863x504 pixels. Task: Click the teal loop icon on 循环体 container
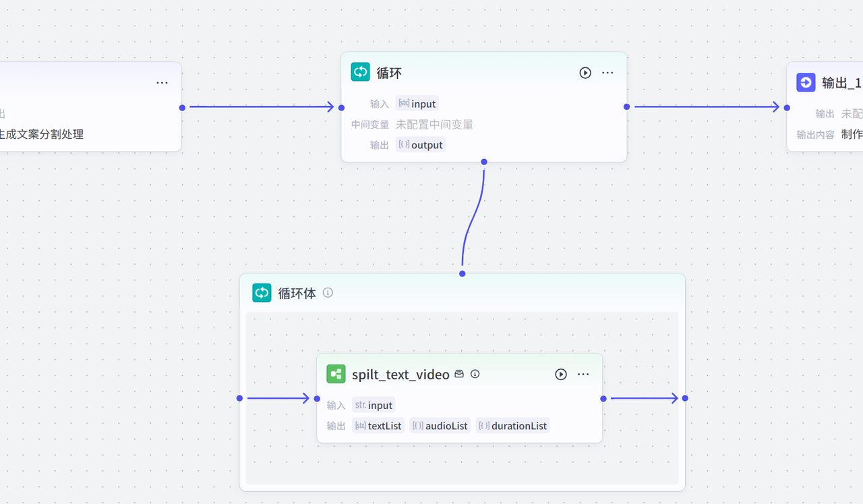click(262, 292)
